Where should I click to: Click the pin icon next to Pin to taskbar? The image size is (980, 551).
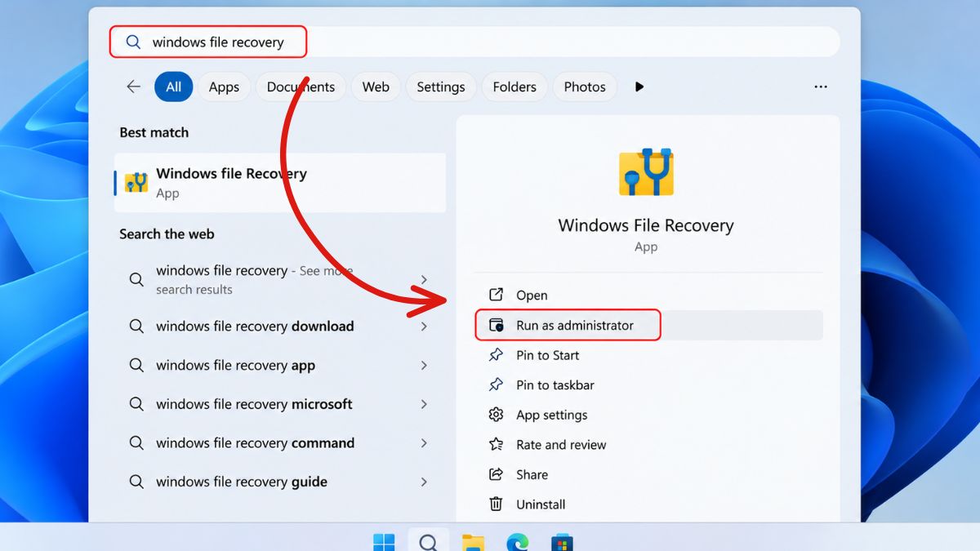click(x=496, y=384)
